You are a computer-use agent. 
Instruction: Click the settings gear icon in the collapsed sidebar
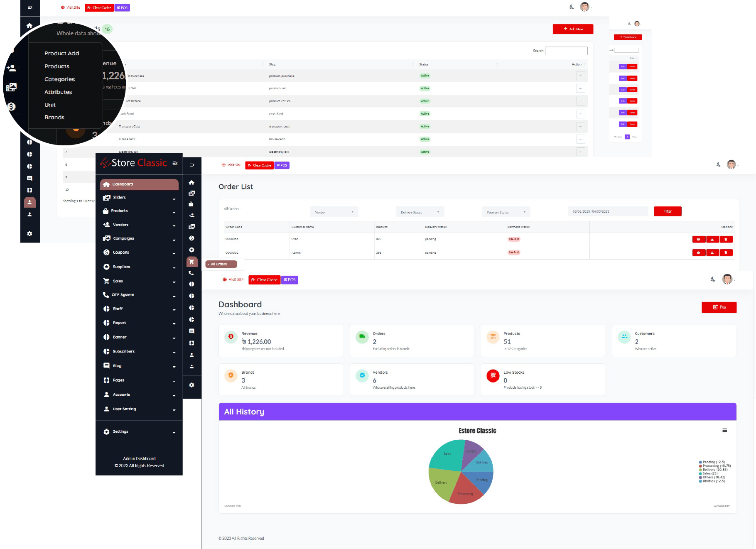pos(191,385)
